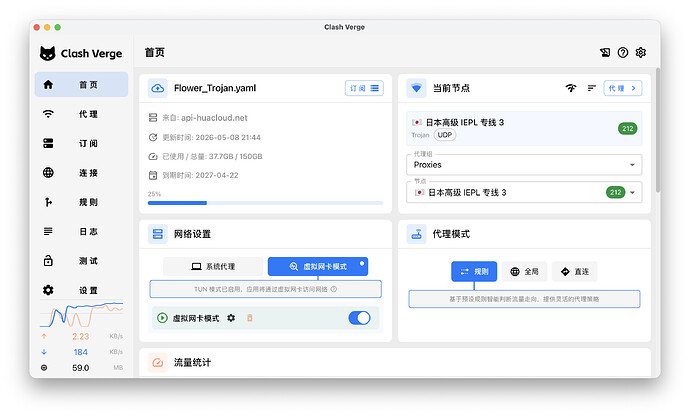Open the 设置 sidebar item
This screenshot has height=416, width=690.
point(81,290)
